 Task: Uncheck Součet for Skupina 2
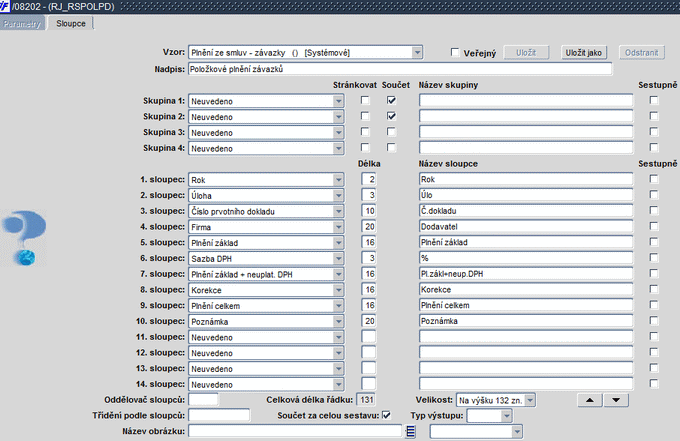tap(391, 116)
